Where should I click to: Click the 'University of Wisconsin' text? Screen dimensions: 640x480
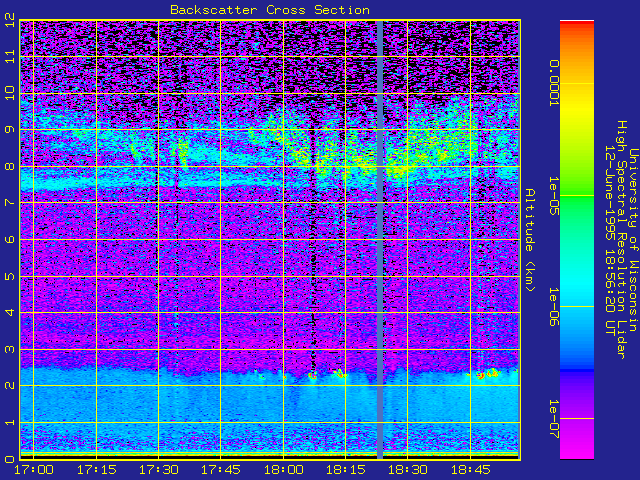[633, 240]
